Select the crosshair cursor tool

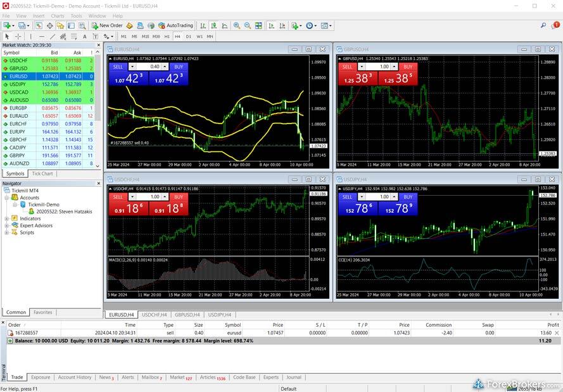18,36
